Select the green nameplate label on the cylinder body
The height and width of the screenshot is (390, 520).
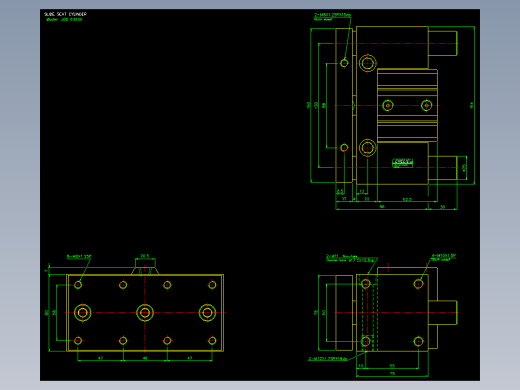[x=402, y=163]
